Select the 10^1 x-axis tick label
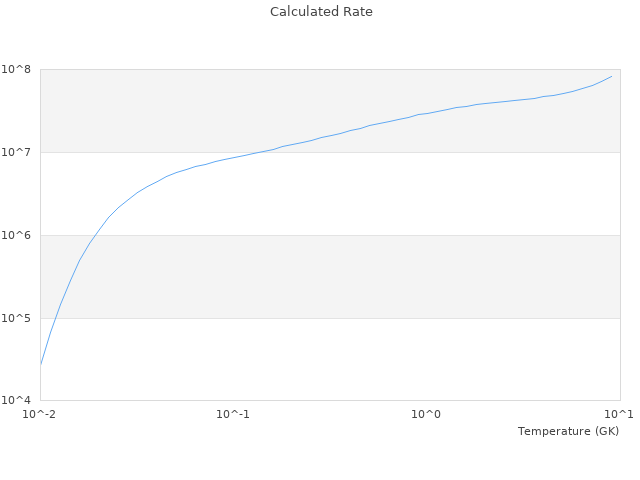The image size is (640, 480). tap(619, 414)
